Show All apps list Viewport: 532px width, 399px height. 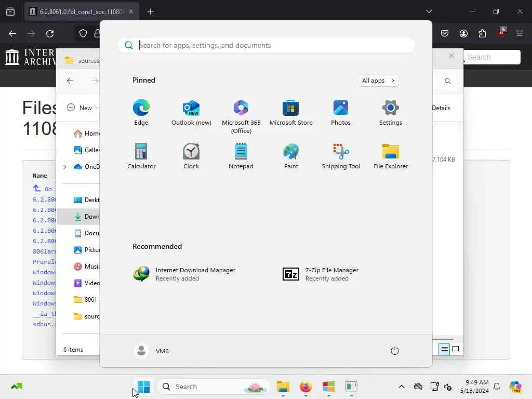point(378,81)
